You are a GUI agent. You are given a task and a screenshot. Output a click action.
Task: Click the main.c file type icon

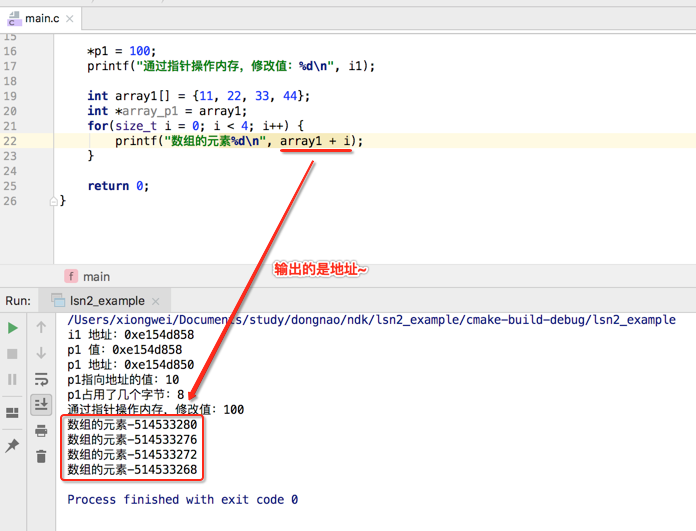pyautogui.click(x=14, y=19)
